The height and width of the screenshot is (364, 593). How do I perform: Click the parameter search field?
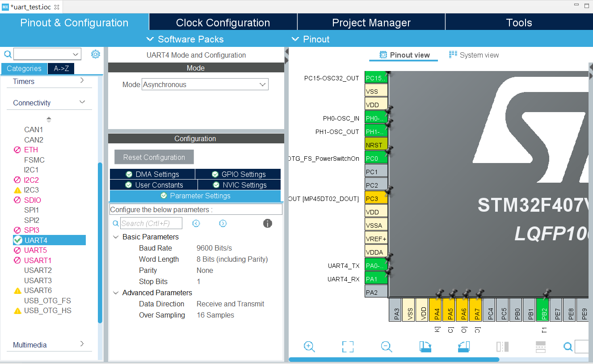pos(151,223)
